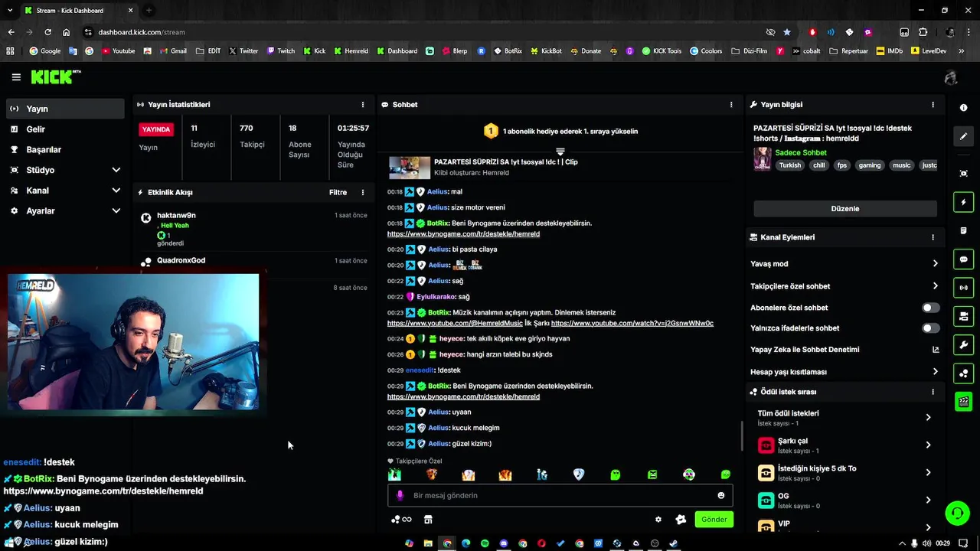The height and width of the screenshot is (551, 980).
Task: Open the KICK Tools bookmark
Action: pos(661,51)
